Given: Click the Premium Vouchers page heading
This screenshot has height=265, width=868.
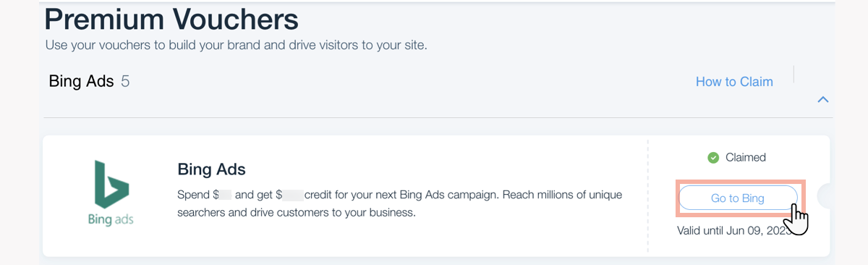Looking at the screenshot, I should 171,20.
